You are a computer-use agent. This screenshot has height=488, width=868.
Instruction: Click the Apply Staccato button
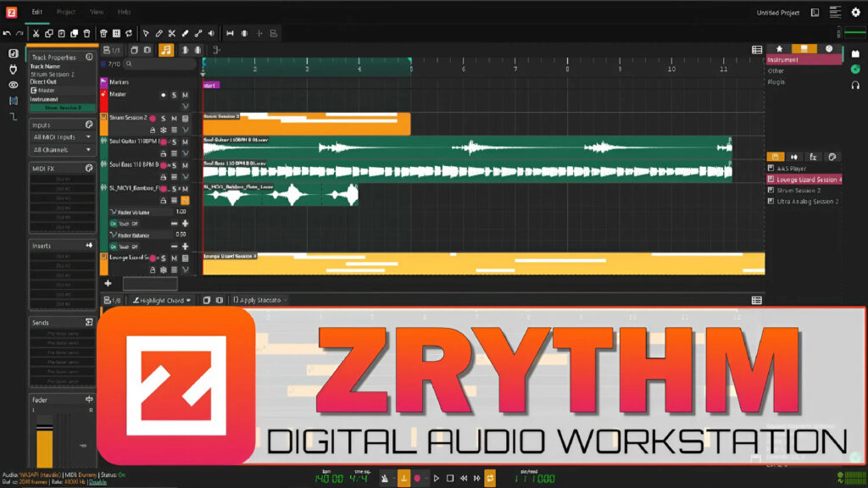[260, 300]
